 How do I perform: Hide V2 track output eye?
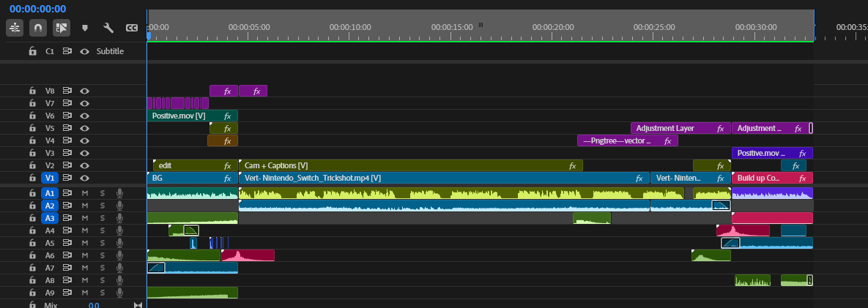[84, 165]
